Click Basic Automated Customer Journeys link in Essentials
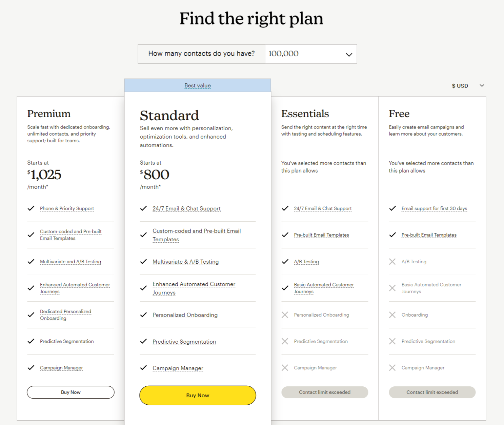This screenshot has width=504, height=425. point(324,288)
